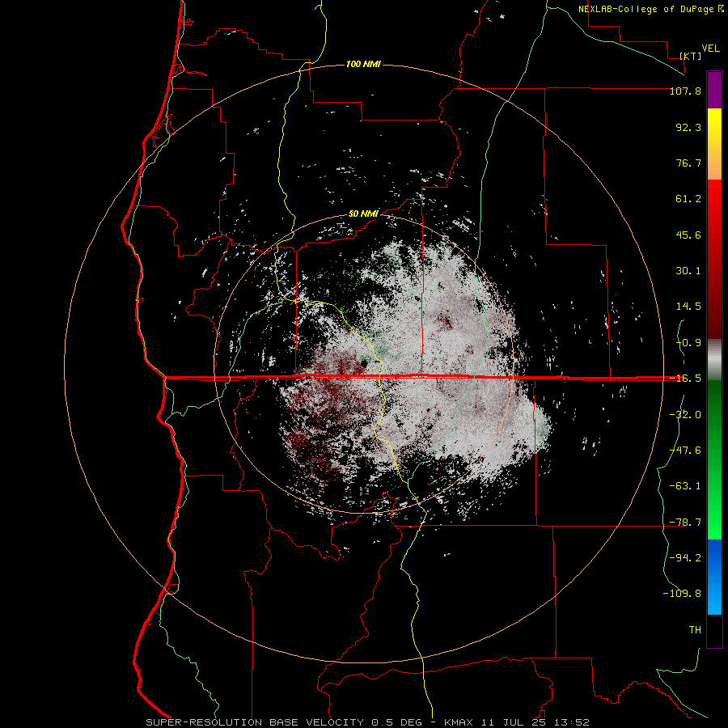Click the -0.9 velocity scale value

pos(688,343)
